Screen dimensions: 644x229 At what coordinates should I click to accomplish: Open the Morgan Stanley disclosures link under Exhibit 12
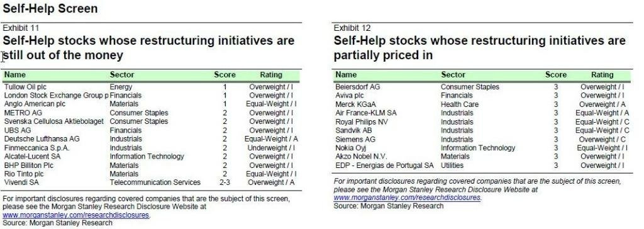(x=408, y=198)
